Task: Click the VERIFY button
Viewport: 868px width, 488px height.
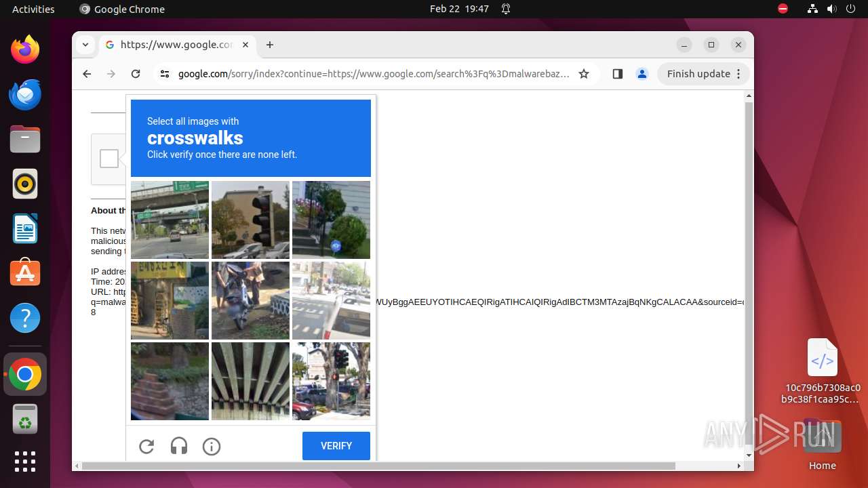Action: pyautogui.click(x=336, y=446)
